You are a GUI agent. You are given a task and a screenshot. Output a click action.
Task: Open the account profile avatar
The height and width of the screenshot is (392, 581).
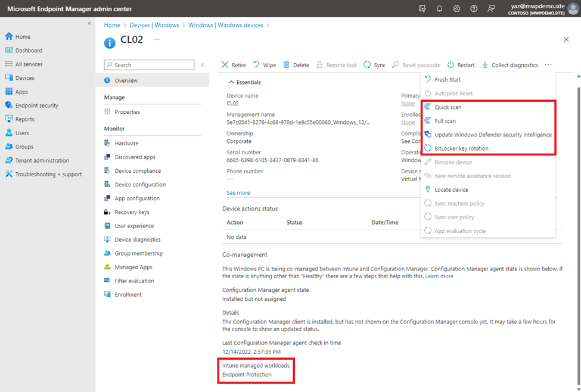(x=573, y=8)
